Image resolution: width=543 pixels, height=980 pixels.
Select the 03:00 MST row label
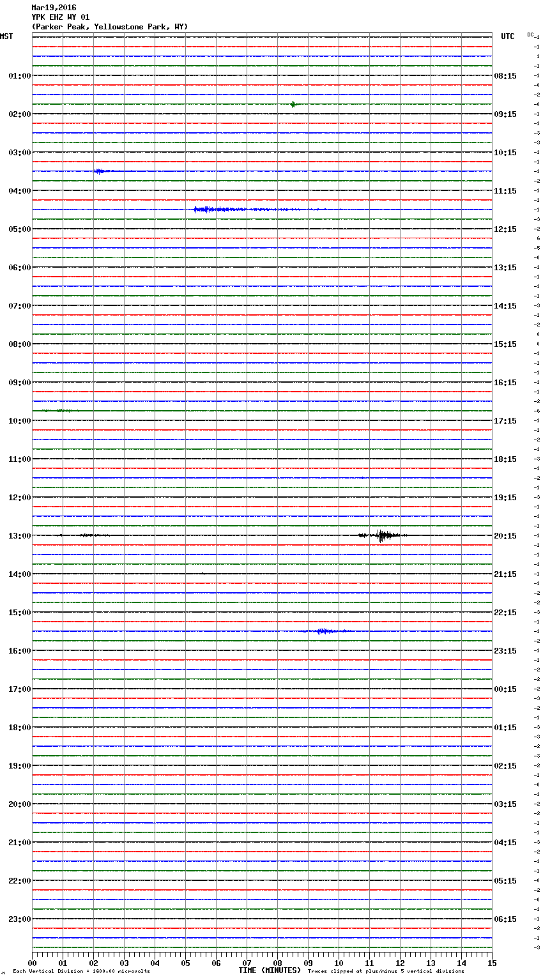coord(20,153)
